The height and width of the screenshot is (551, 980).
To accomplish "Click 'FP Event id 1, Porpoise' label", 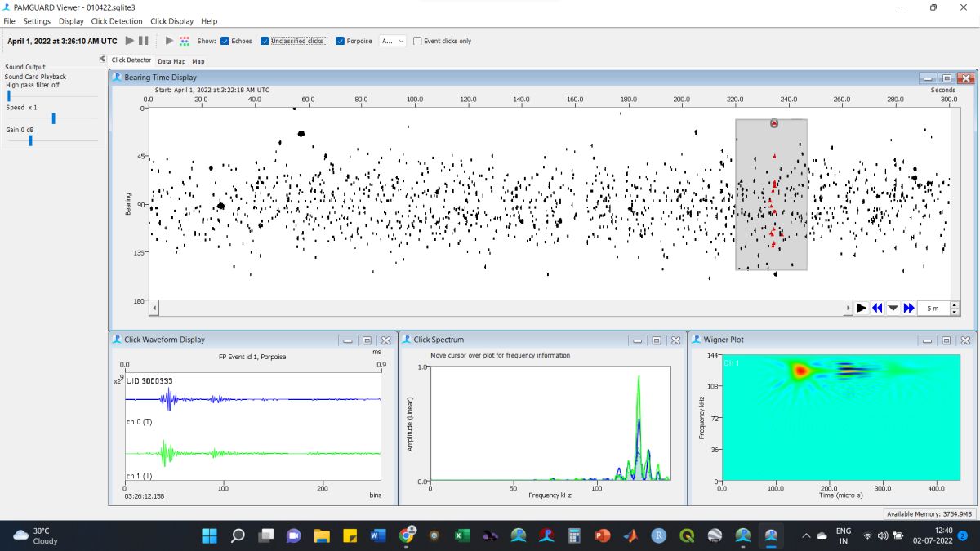I will (252, 357).
